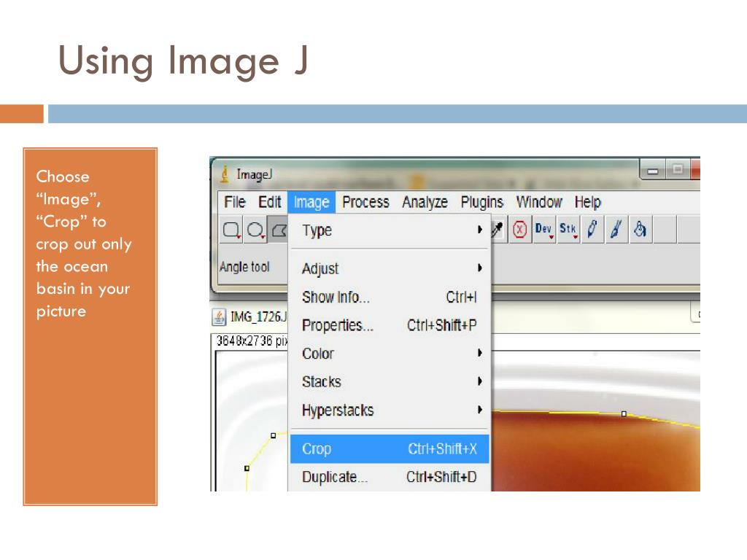Expand the Adjust submenu
This screenshot has height=560, width=747.
coord(390,268)
